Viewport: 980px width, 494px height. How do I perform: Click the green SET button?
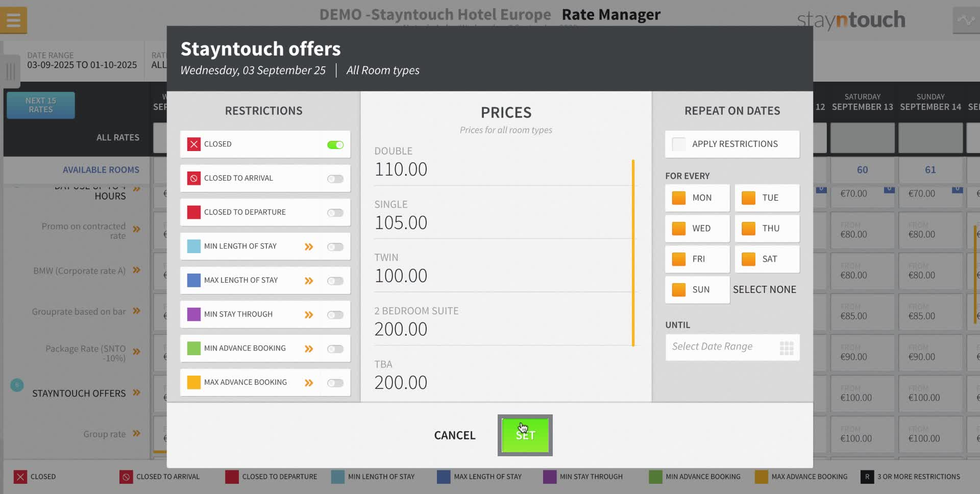click(x=525, y=435)
